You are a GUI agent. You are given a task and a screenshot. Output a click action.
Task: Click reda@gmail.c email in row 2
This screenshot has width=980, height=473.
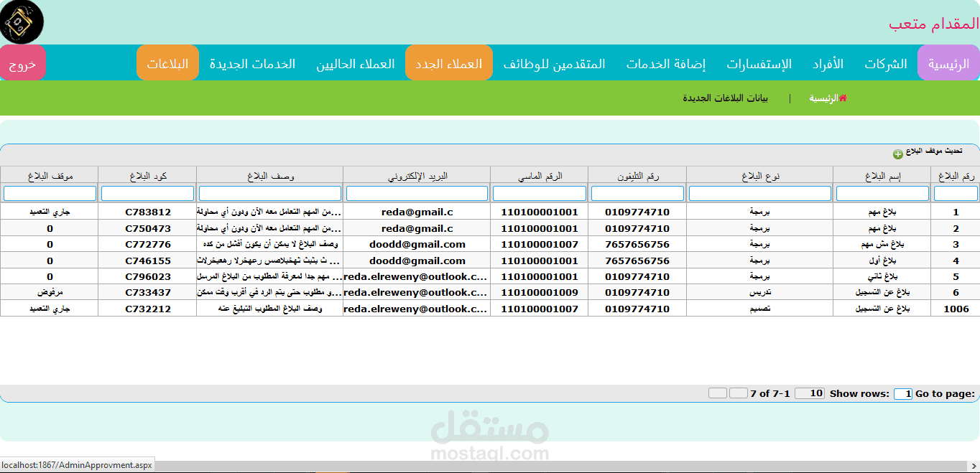click(x=417, y=228)
